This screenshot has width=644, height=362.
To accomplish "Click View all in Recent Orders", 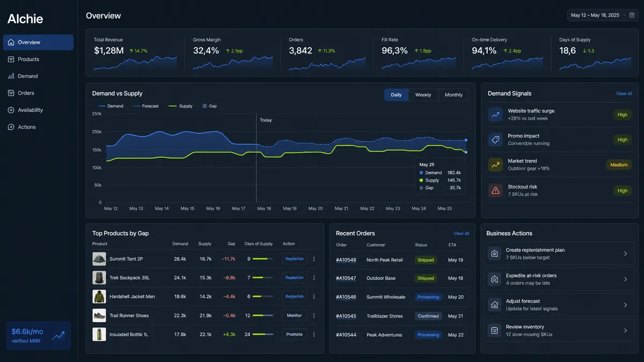I will pos(461,233).
